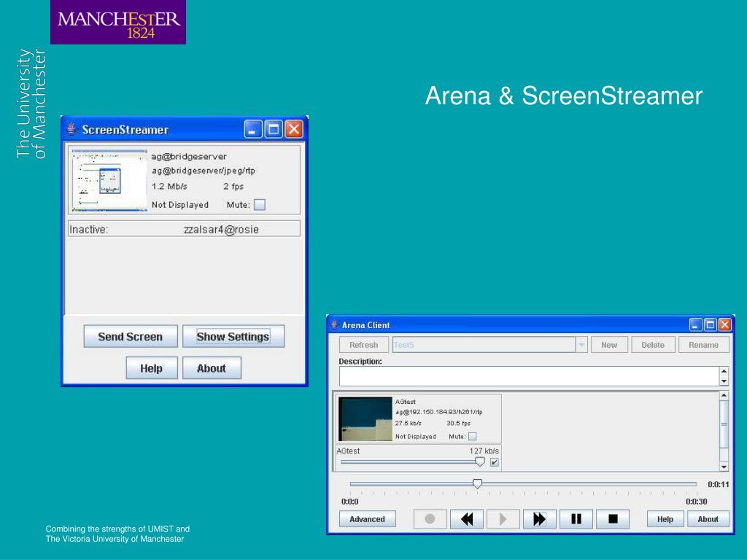Open Advanced options in Arena Client
This screenshot has height=560, width=747.
tap(368, 519)
